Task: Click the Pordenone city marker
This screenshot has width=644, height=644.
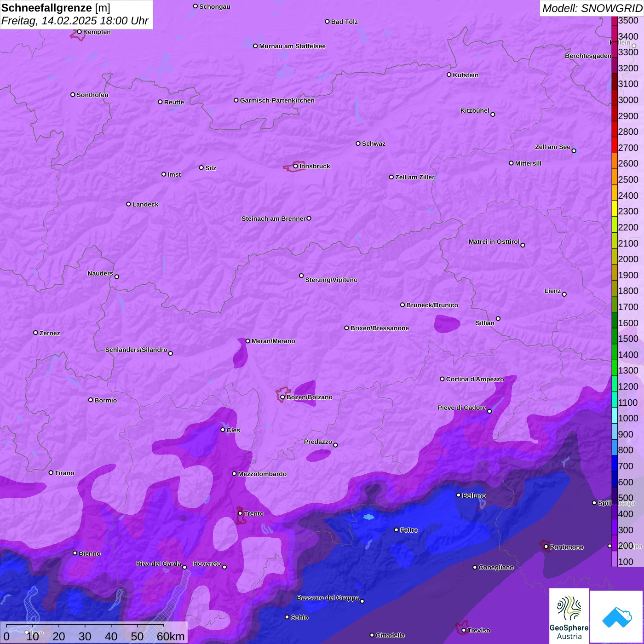Action: coord(546,546)
